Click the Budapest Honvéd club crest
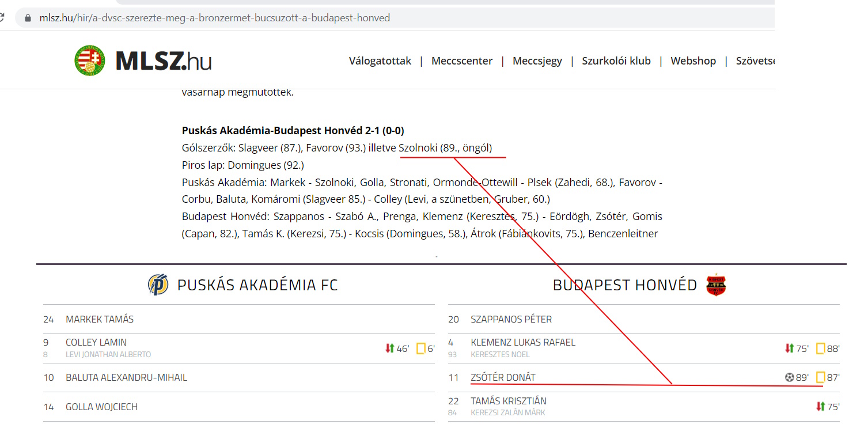Viewport: 868px width, 432px height. pos(716,285)
